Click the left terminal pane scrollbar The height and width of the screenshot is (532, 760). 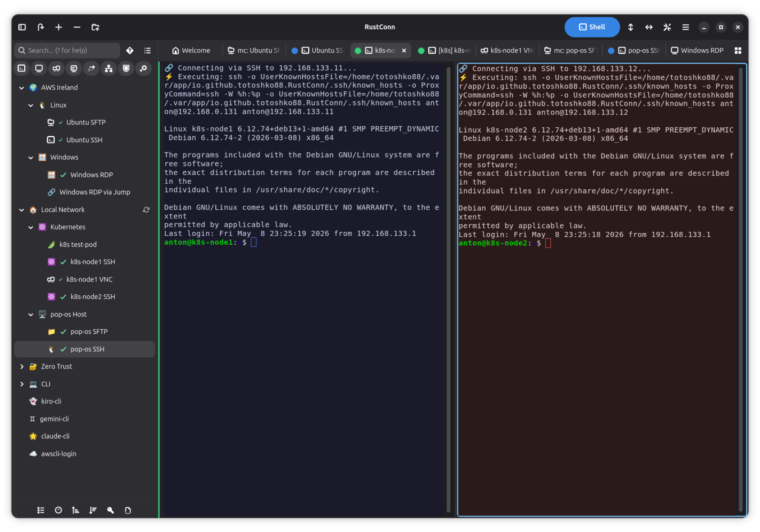[448, 289]
